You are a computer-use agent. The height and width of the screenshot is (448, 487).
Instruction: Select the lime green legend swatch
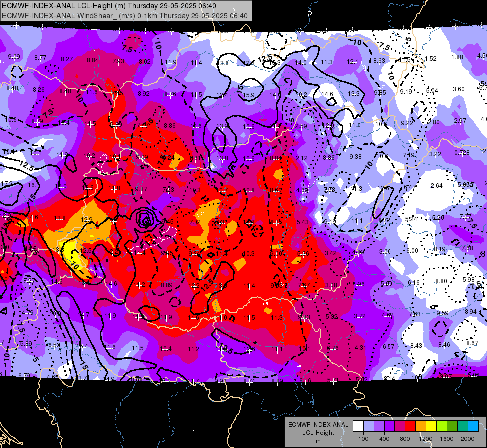point(442,426)
